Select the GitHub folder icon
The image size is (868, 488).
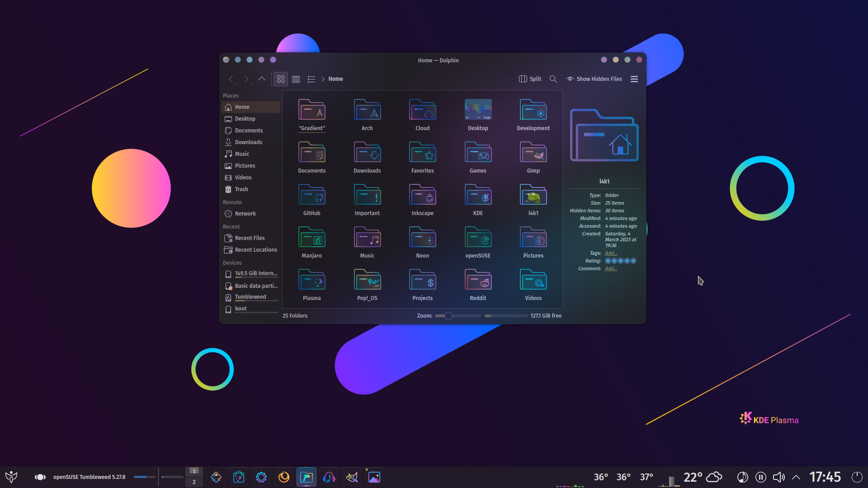(x=312, y=194)
